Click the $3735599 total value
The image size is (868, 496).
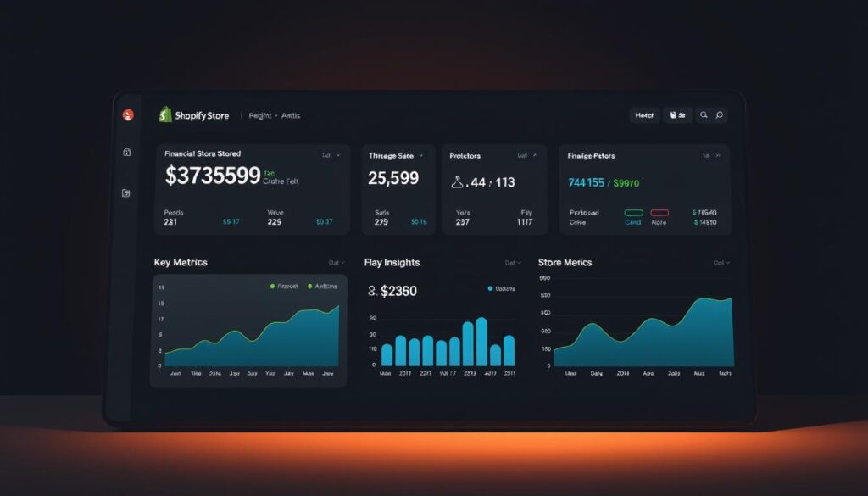coord(212,176)
